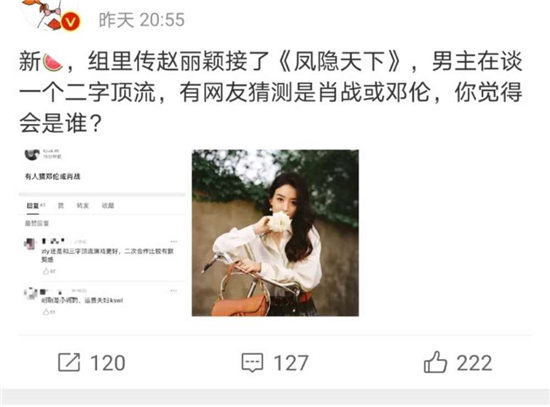Tap the watermelon emoji in post text

pos(52,62)
